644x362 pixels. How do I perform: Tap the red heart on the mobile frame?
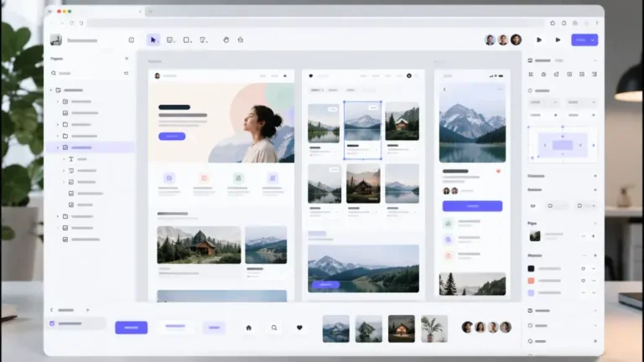click(x=498, y=171)
